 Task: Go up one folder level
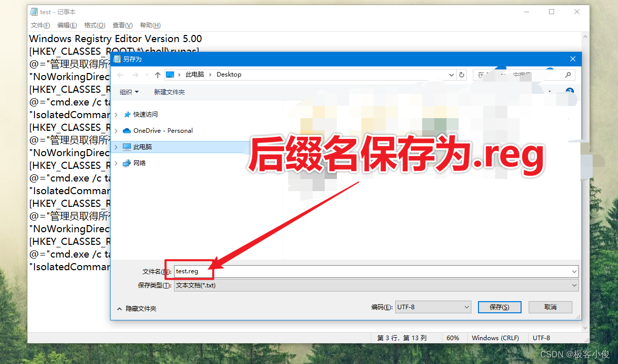(158, 75)
